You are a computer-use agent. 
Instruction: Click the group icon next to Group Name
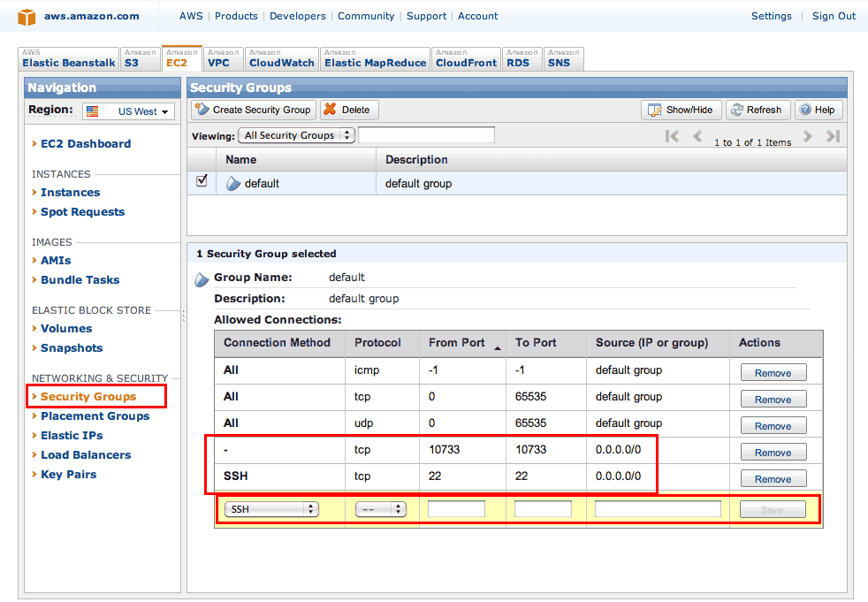coord(202,279)
